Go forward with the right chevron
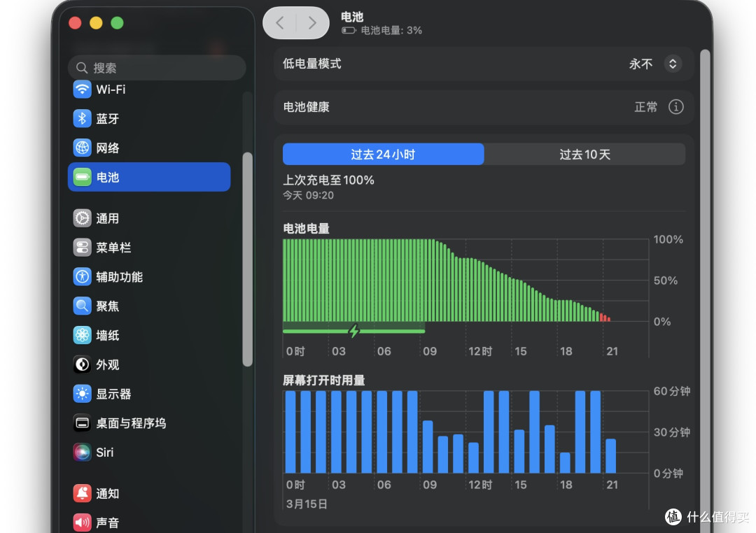Viewport: 756px width, 533px height. click(x=312, y=22)
